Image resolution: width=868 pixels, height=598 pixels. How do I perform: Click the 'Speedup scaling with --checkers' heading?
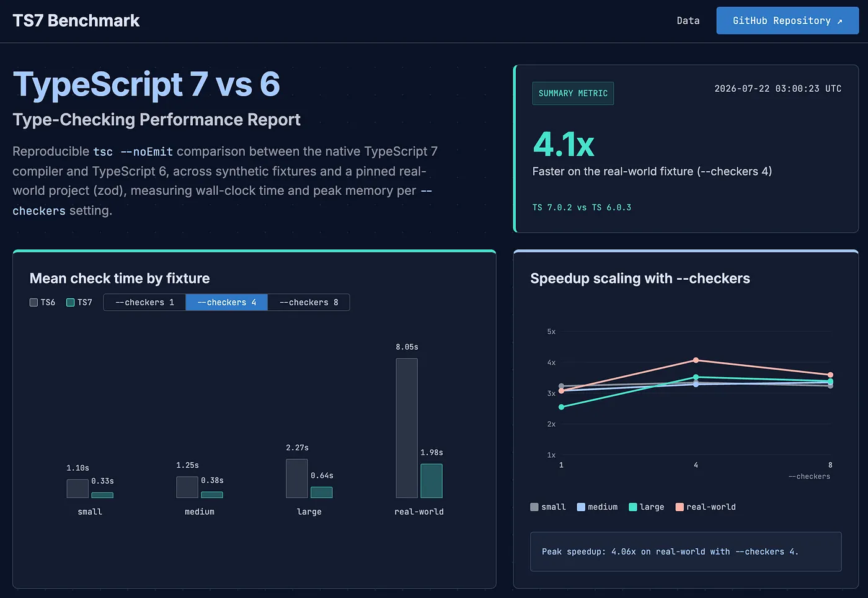pyautogui.click(x=640, y=279)
